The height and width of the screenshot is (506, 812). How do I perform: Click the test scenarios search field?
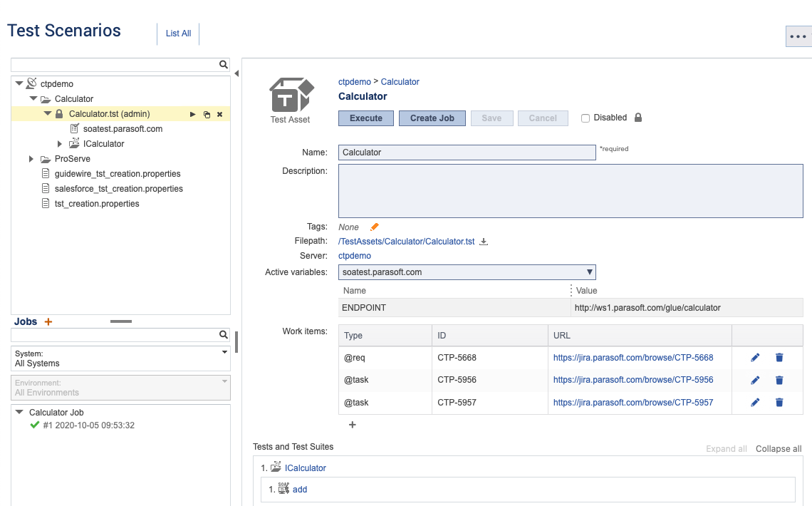(x=115, y=64)
